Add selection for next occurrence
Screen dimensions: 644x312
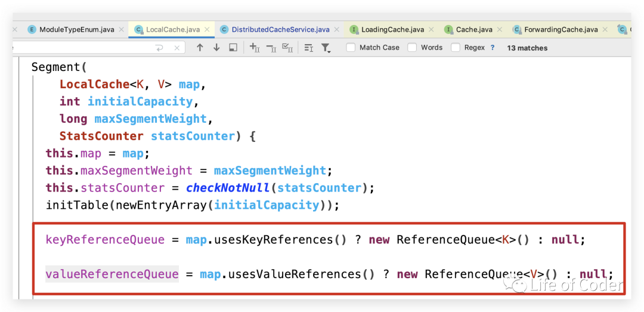[x=255, y=48]
